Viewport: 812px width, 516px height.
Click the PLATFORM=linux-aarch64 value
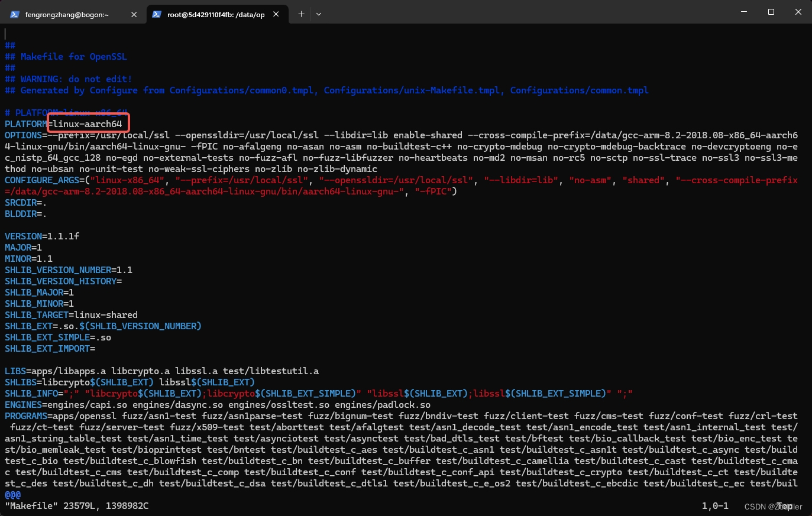88,124
